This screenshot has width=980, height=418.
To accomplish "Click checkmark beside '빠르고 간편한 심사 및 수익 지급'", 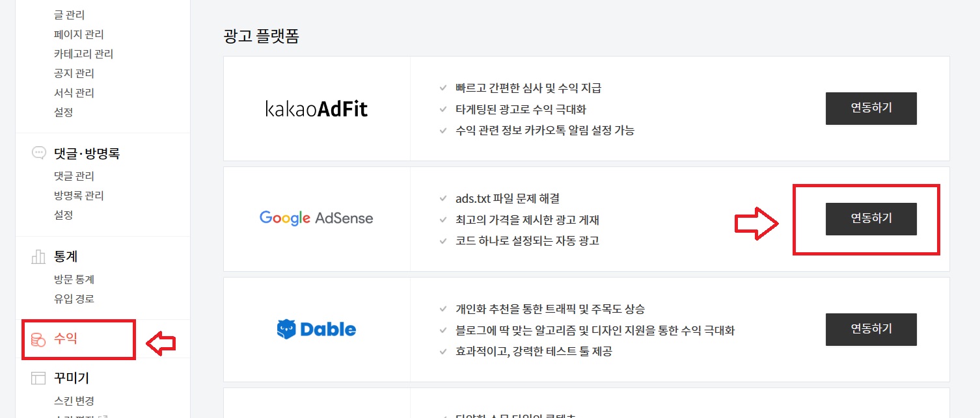I will click(x=442, y=88).
